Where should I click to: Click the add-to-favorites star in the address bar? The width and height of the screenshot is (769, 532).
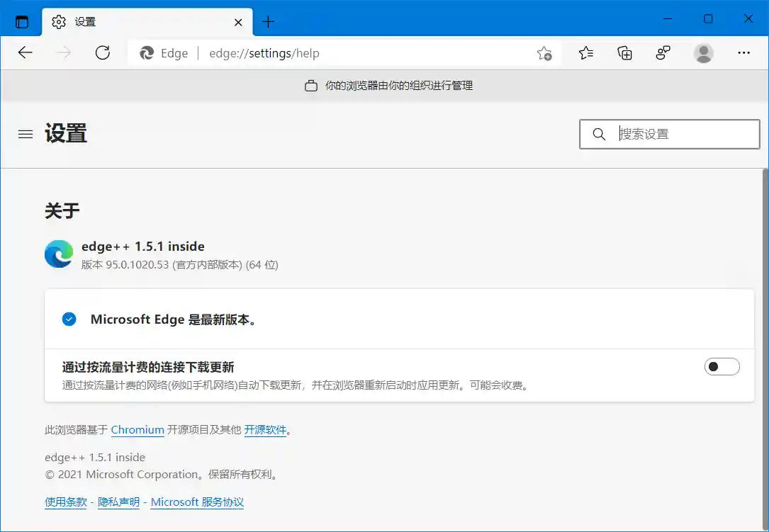pos(544,52)
